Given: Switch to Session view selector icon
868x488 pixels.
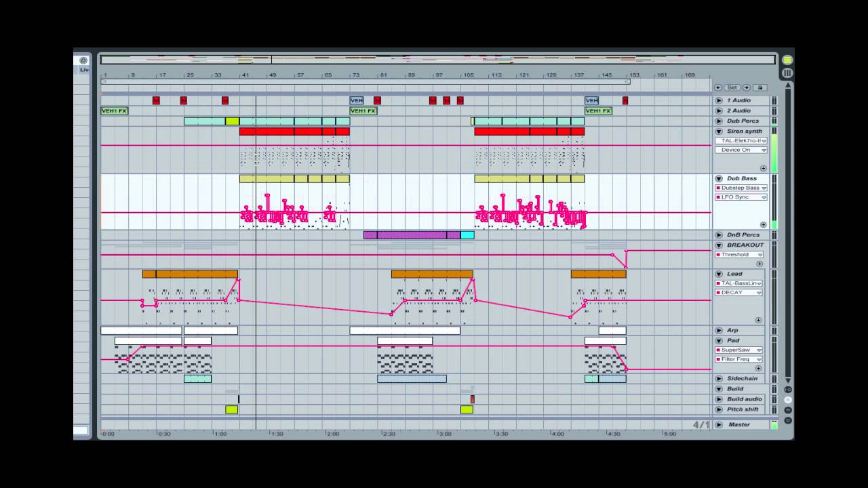Looking at the screenshot, I should click(787, 73).
